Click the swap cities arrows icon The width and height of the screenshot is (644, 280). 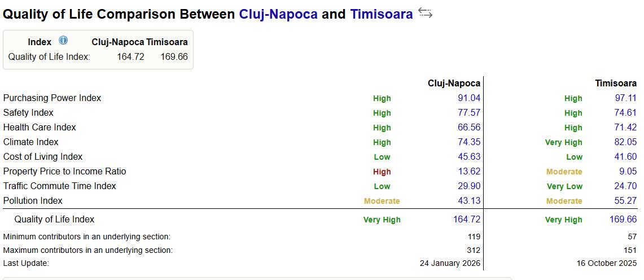pos(425,14)
